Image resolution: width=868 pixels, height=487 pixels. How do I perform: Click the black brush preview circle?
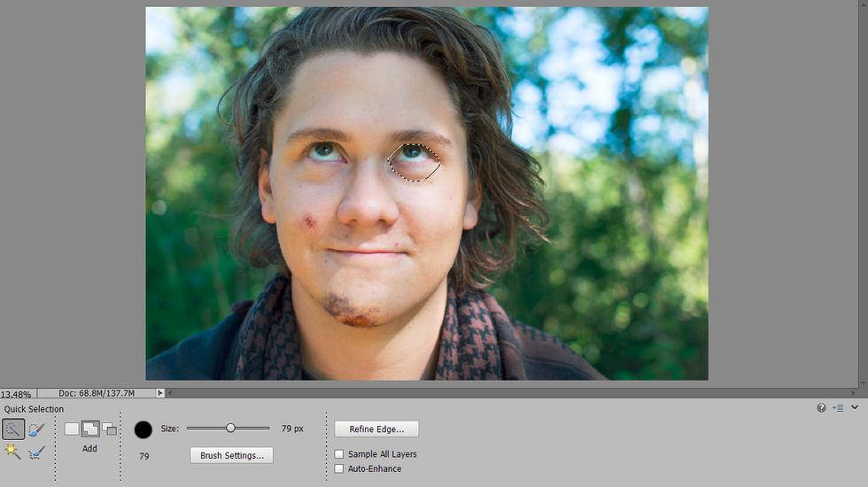143,429
